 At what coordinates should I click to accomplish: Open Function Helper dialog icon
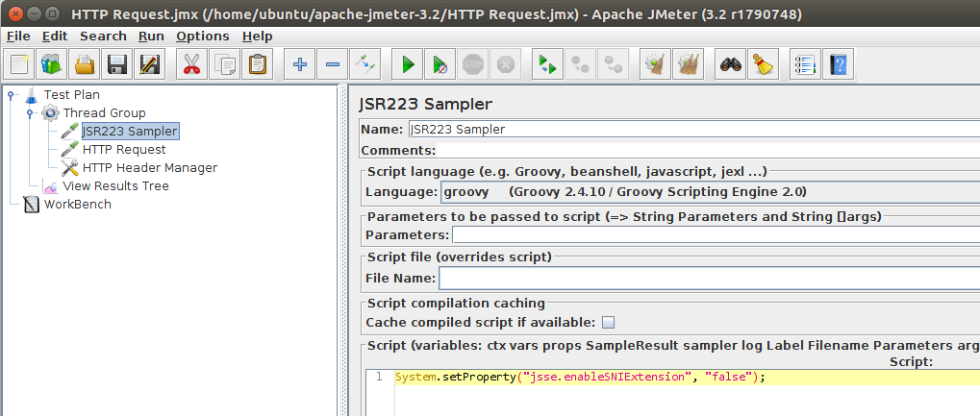tap(805, 63)
